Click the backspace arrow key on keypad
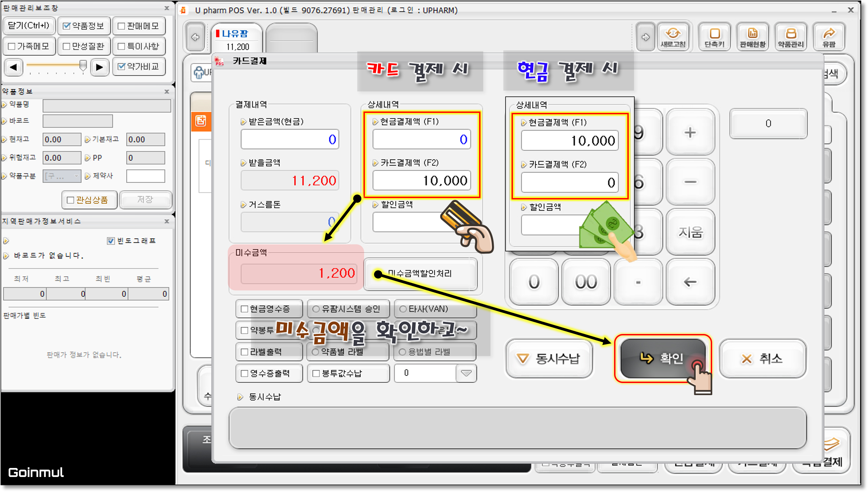The height and width of the screenshot is (492, 868). tap(690, 282)
